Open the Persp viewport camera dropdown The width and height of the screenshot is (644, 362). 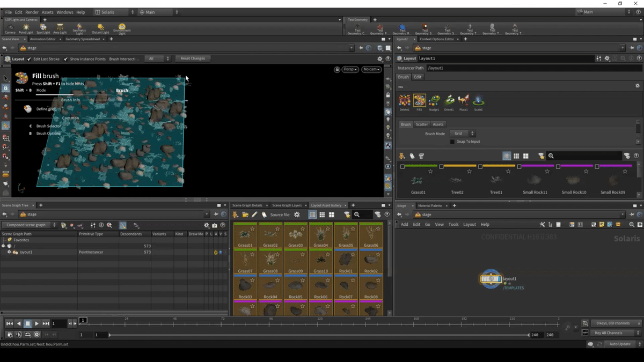point(350,69)
